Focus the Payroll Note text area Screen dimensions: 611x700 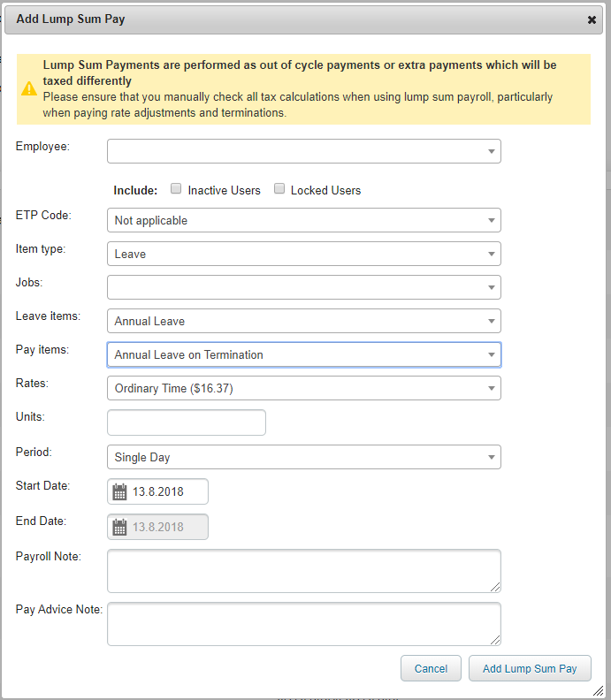coord(303,570)
